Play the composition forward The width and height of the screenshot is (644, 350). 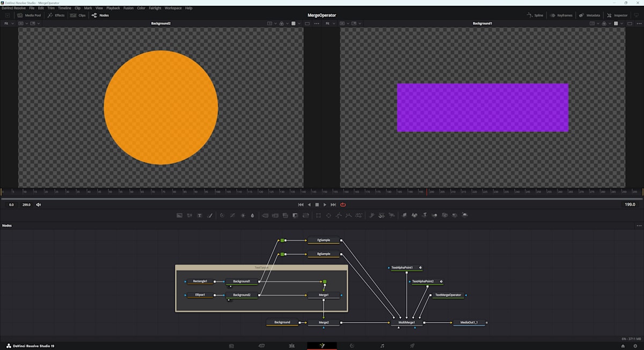pos(325,205)
